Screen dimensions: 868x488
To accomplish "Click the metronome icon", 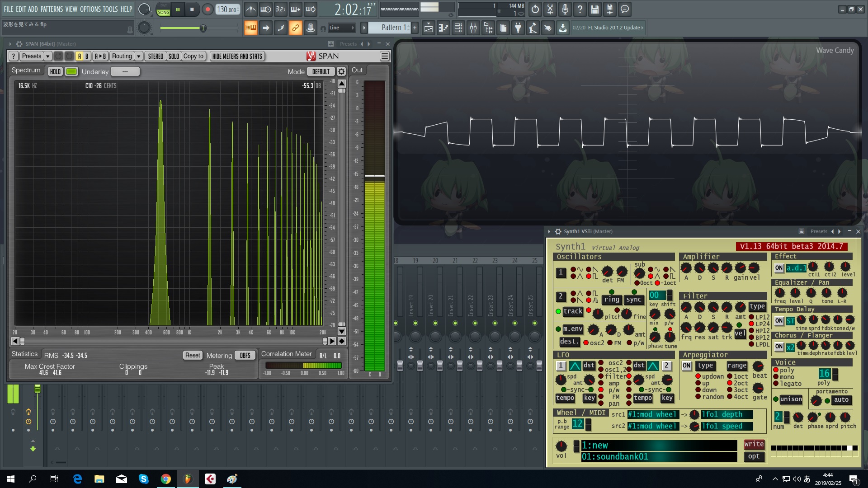I will 251,9.
